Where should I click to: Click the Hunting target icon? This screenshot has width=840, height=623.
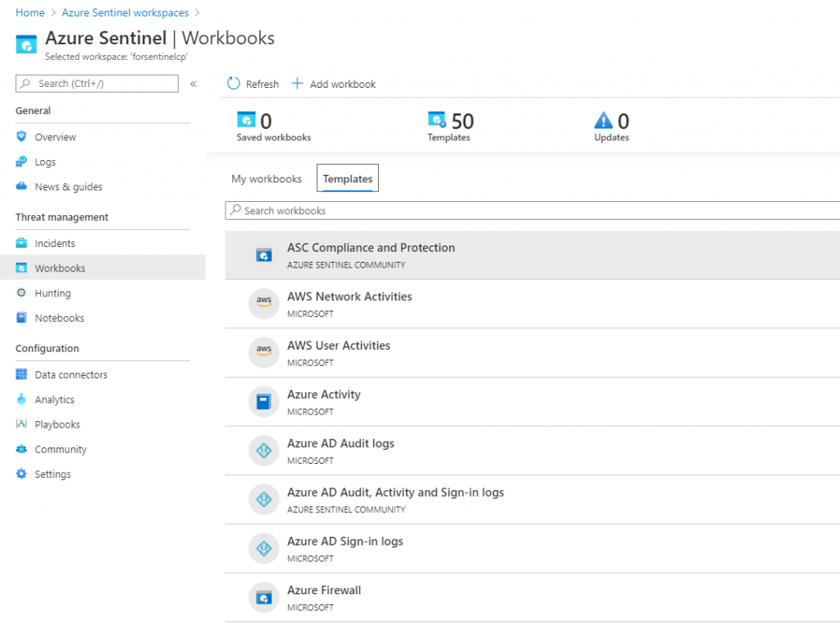click(21, 293)
